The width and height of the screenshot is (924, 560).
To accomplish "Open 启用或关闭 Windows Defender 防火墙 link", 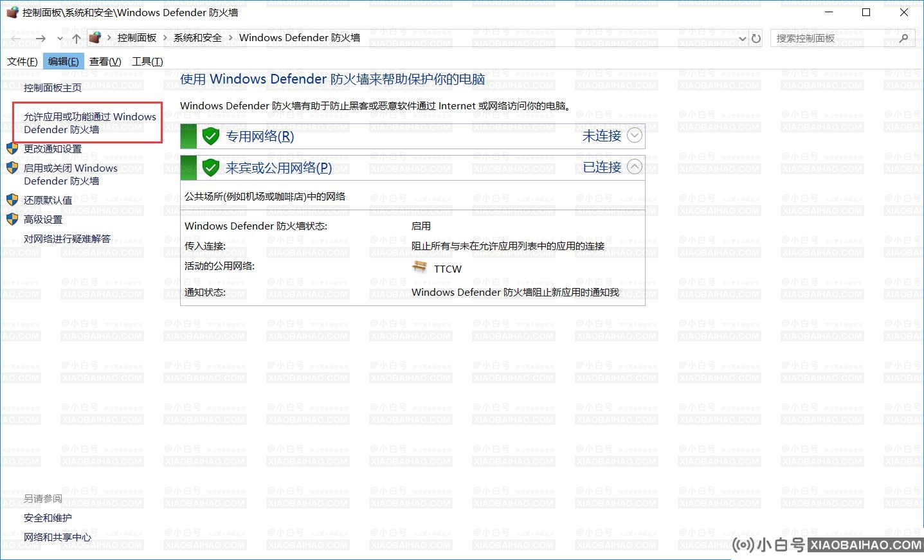I will 71,174.
